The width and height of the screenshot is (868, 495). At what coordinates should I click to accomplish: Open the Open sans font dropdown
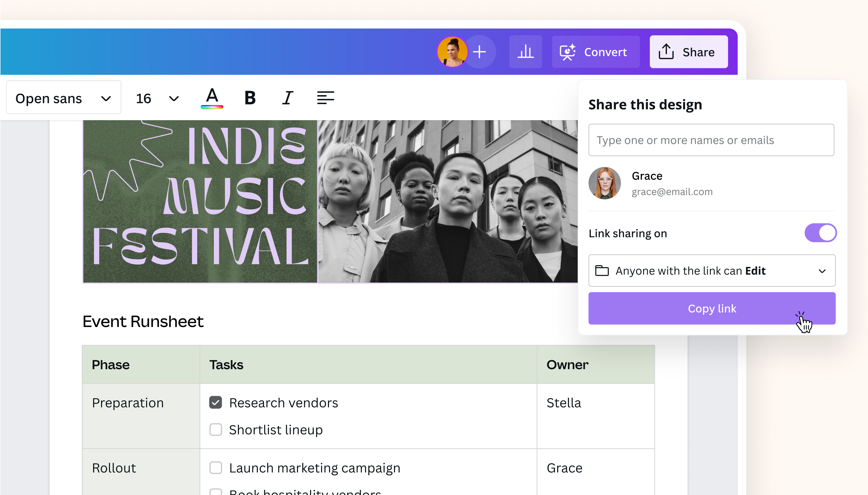64,98
